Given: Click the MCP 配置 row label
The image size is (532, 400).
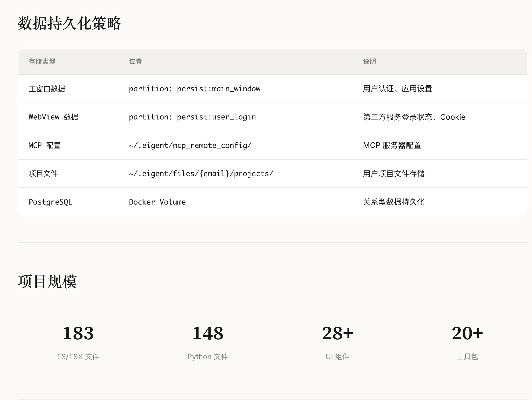Looking at the screenshot, I should pyautogui.click(x=45, y=146).
